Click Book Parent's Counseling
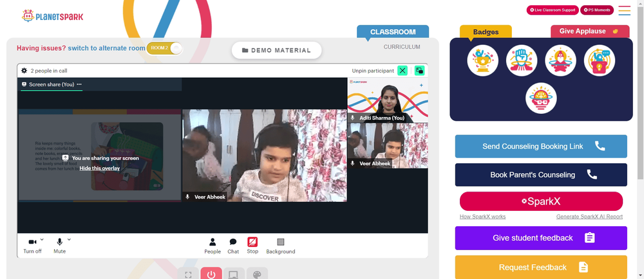 (x=541, y=175)
